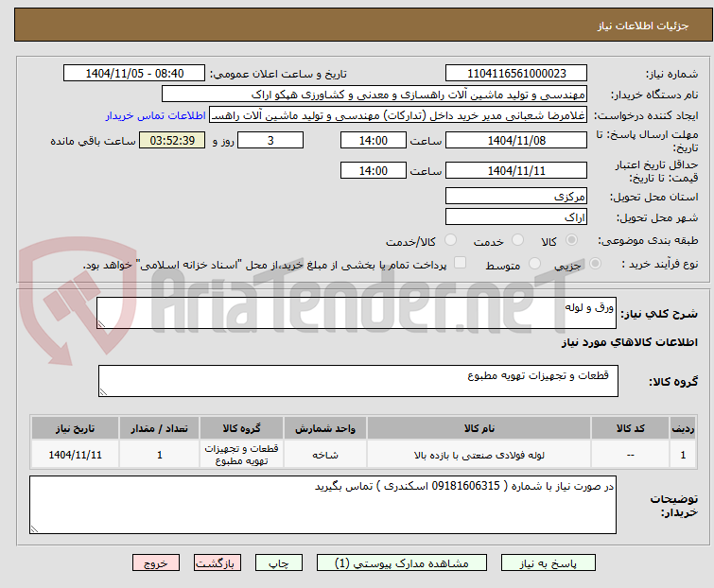Image resolution: width=714 pixels, height=588 pixels.
Task: Click the خروج exit button
Action: [x=156, y=563]
